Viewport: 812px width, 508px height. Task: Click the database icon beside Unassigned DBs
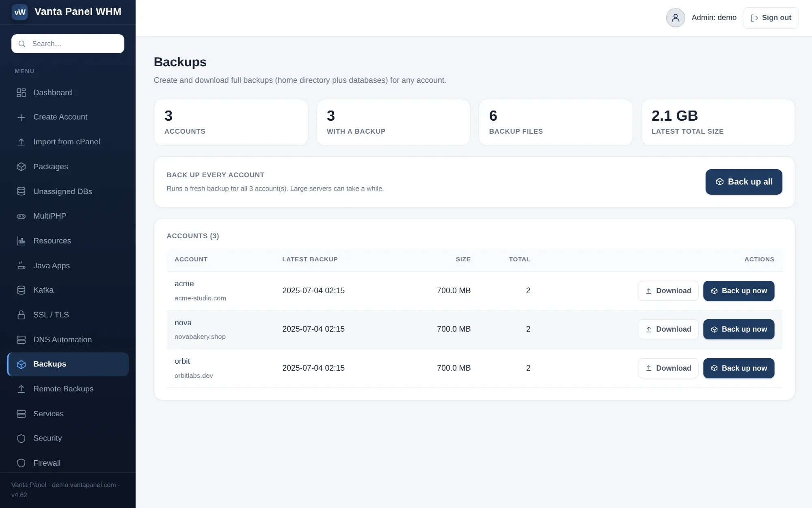21,191
